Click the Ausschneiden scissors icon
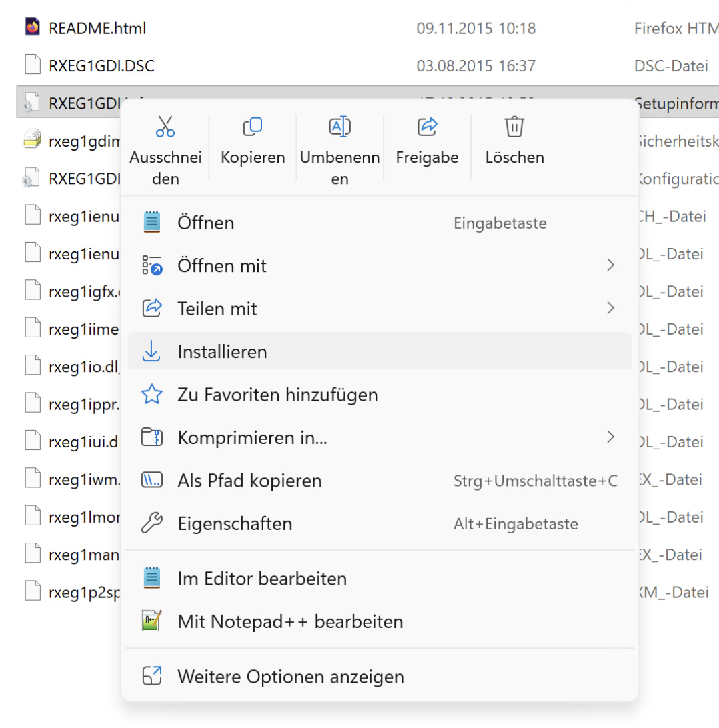Screen dimensions: 719x728 click(x=165, y=127)
